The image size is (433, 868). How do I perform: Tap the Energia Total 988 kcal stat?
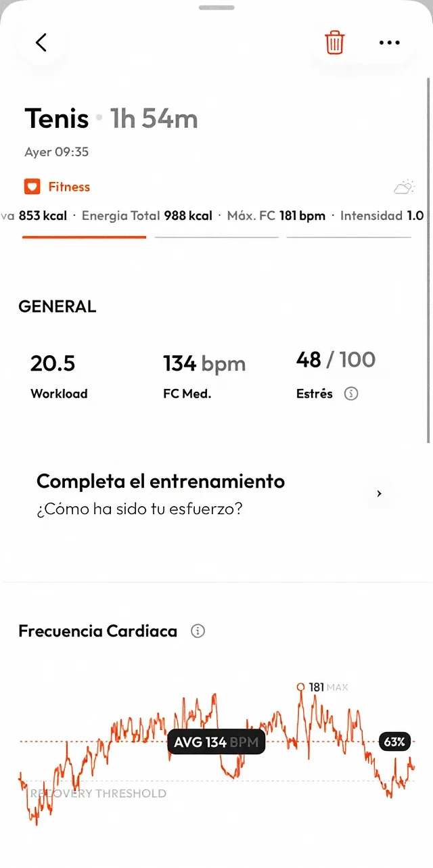point(147,216)
